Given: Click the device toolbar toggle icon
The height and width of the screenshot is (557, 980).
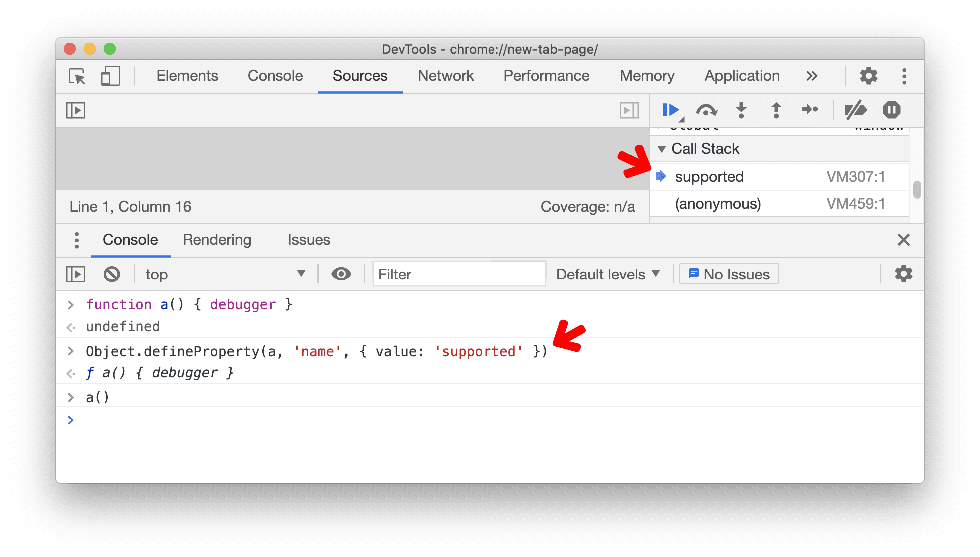Looking at the screenshot, I should 110,75.
